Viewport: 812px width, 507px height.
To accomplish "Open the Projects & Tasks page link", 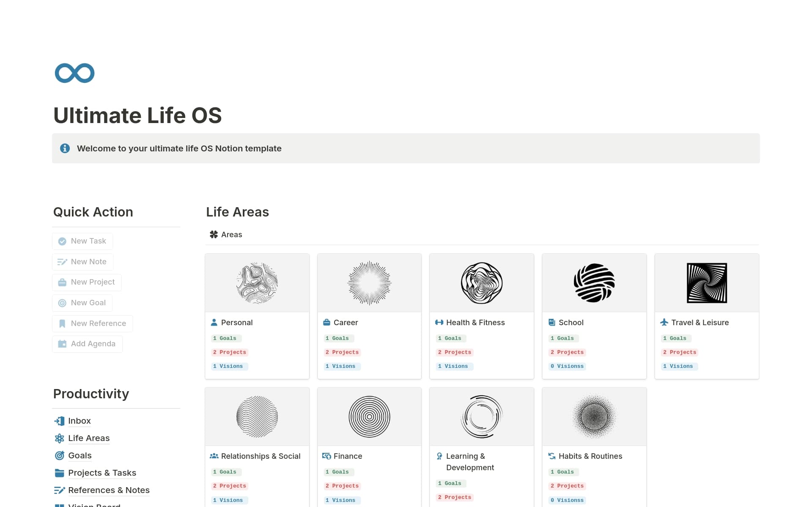I will [x=102, y=473].
